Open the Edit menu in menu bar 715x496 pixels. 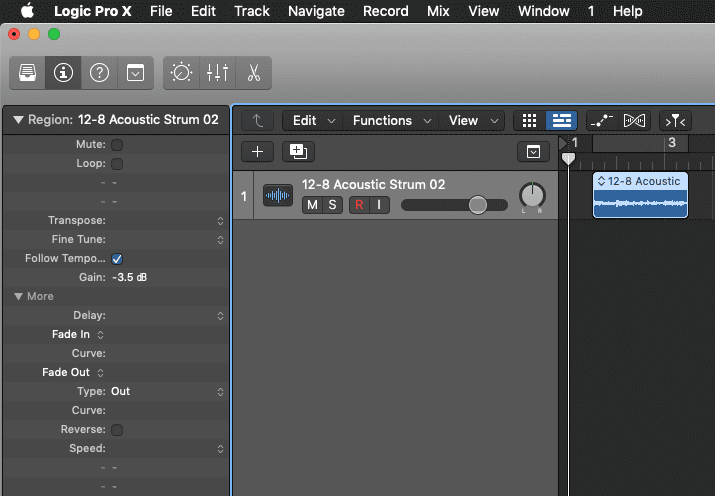(203, 11)
